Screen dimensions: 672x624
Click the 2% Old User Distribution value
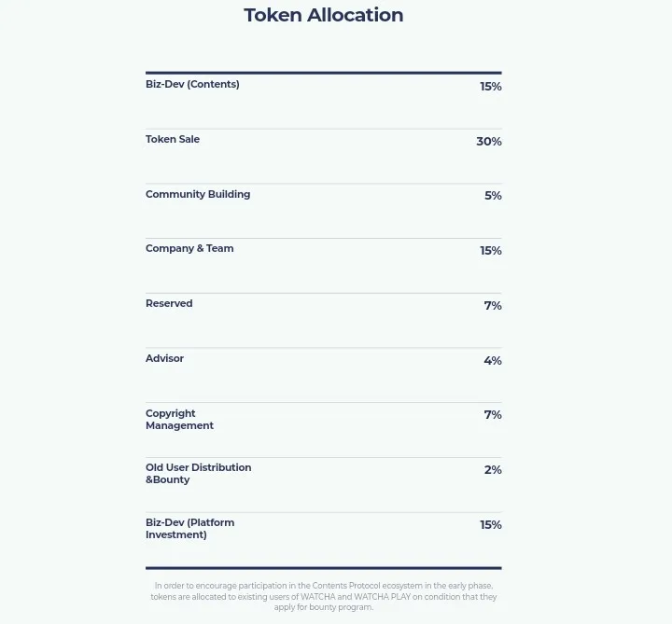coord(493,470)
